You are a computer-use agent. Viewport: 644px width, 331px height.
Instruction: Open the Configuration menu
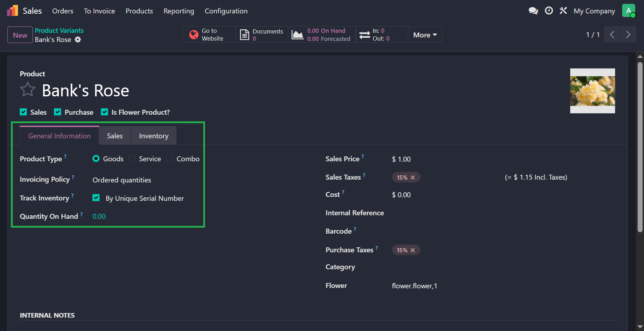(226, 11)
